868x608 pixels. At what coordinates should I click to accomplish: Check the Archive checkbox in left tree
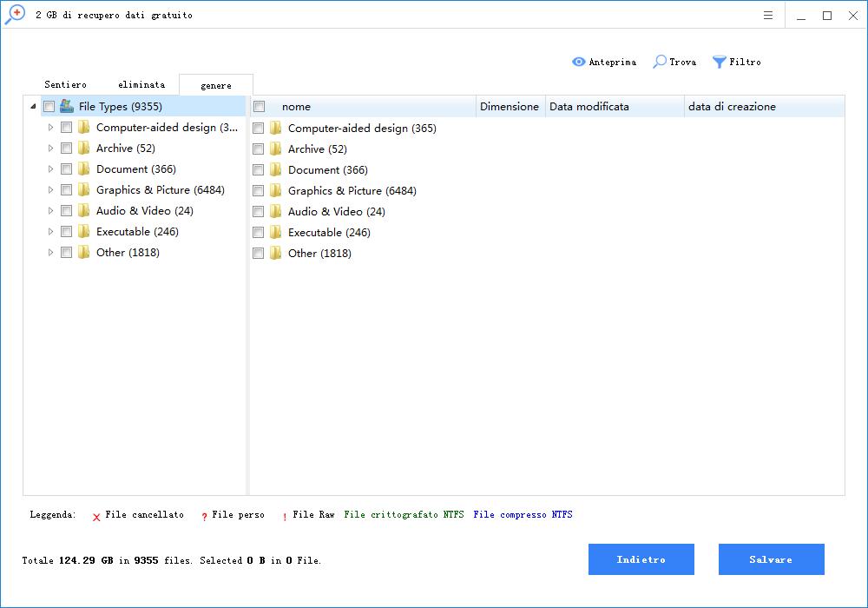click(x=66, y=148)
